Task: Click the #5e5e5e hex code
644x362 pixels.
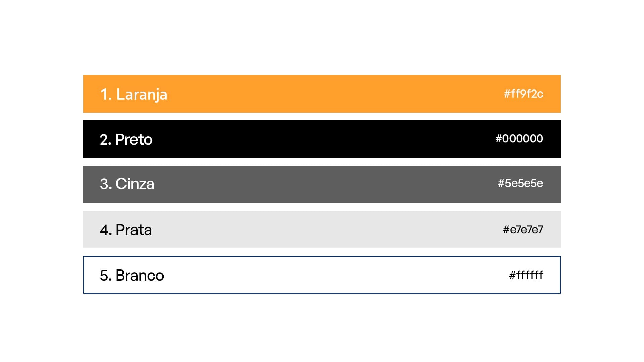Action: [x=521, y=183]
